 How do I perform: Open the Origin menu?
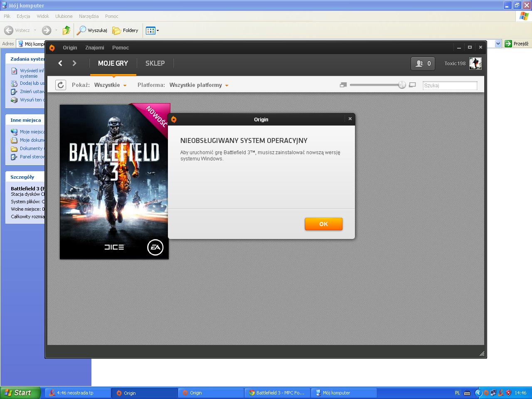point(70,48)
